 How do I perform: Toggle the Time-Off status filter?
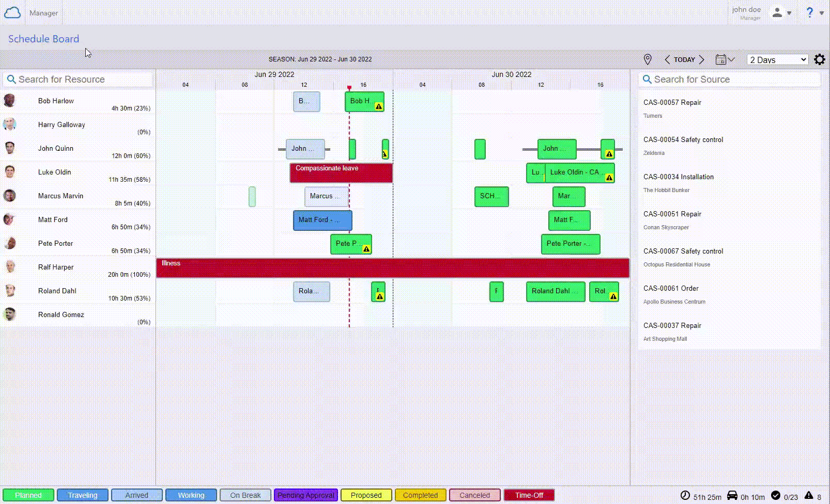(x=529, y=495)
